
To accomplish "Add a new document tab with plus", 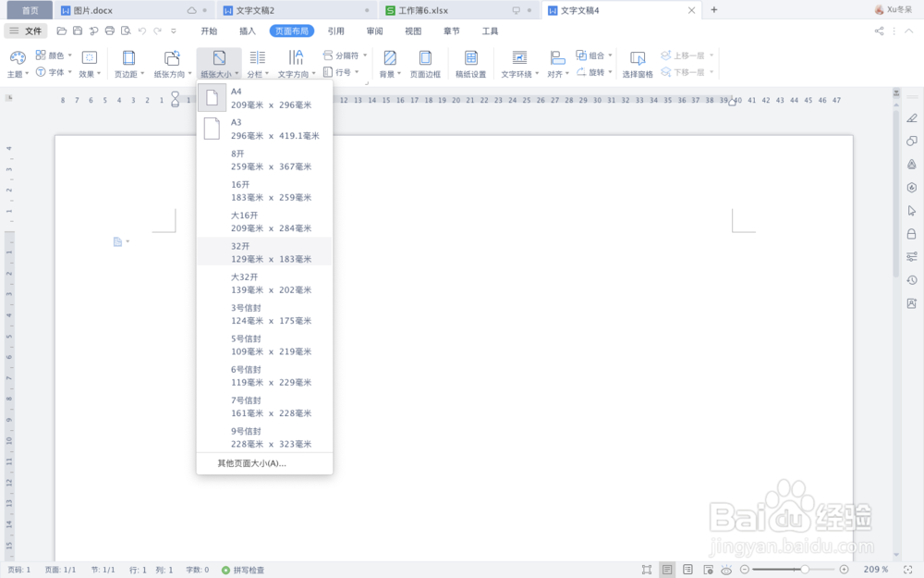I will pos(713,10).
